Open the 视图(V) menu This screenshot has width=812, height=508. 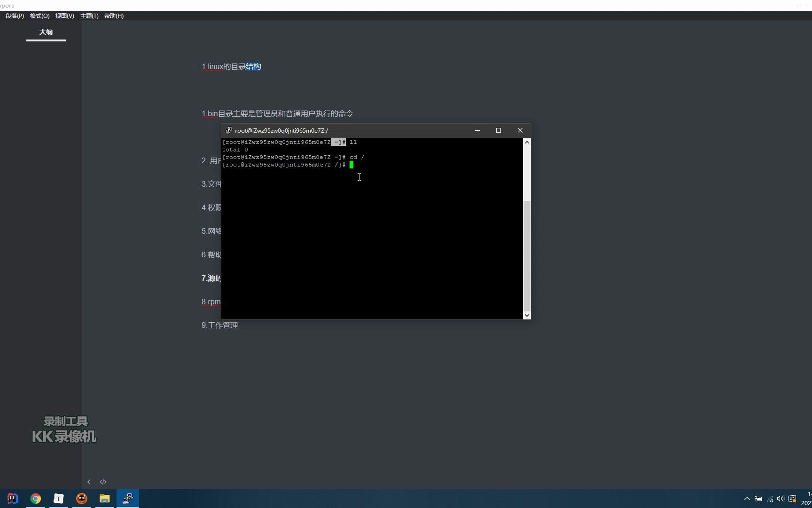[64, 16]
